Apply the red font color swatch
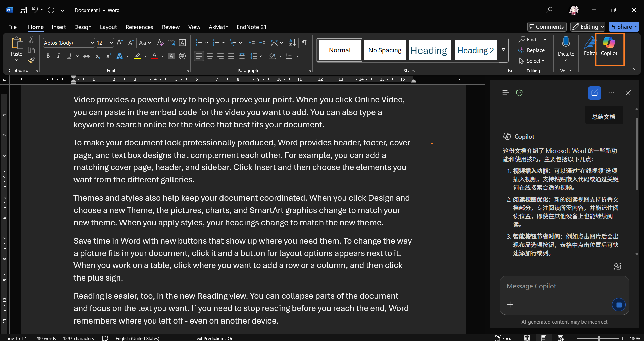Viewport: 644px width, 341px height. 154,56
